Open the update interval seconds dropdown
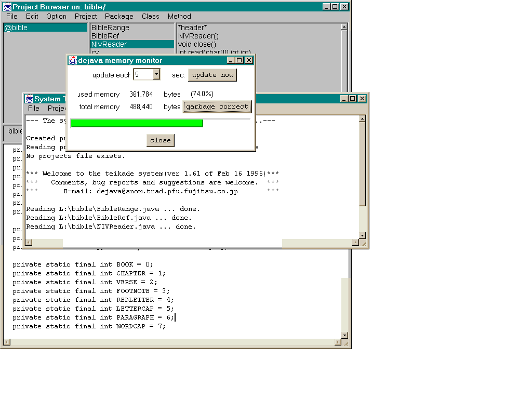 156,74
